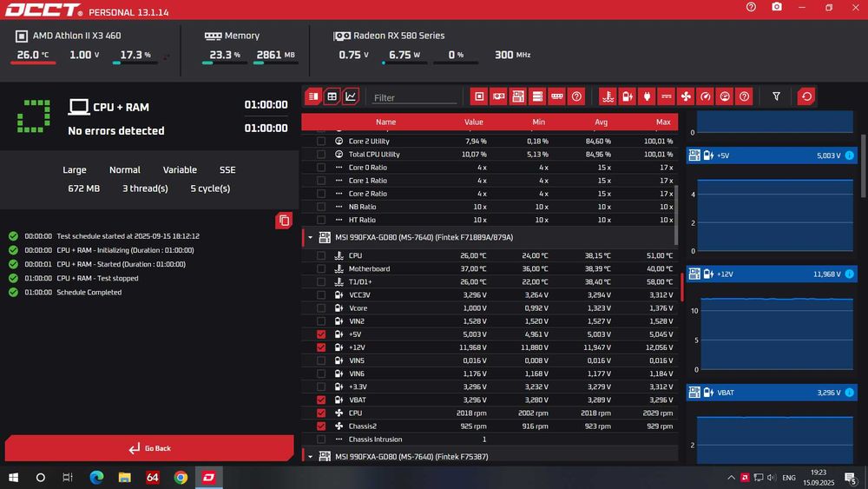The height and width of the screenshot is (489, 868).
Task: Reset min/max values with the refresh icon
Action: 806,96
